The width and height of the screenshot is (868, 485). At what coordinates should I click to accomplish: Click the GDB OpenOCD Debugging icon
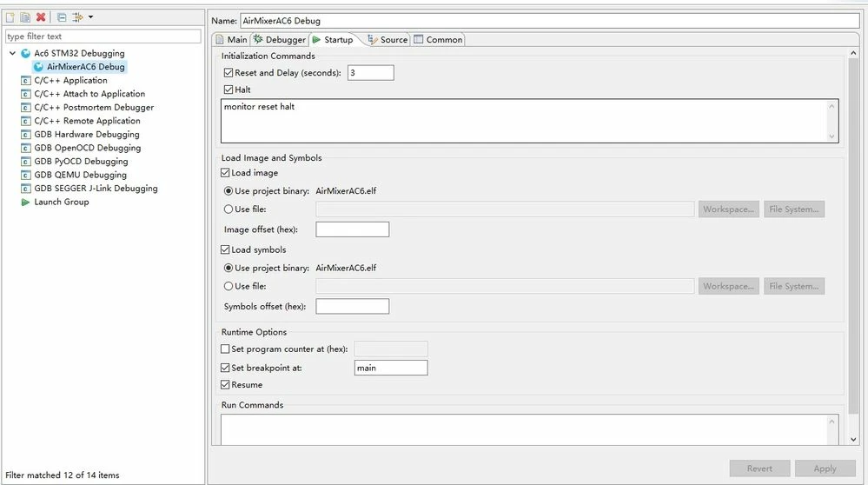[x=25, y=148]
